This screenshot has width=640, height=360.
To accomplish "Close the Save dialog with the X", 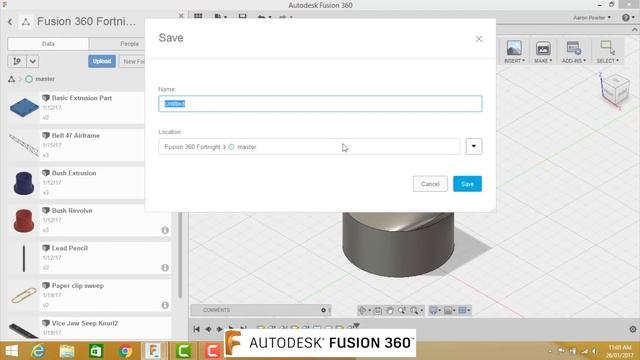I will (479, 39).
